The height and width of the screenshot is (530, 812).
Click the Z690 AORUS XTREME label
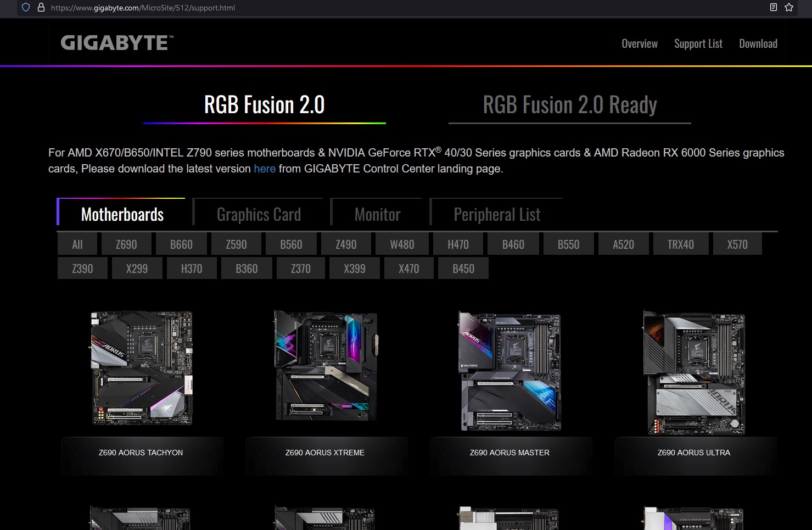pyautogui.click(x=325, y=453)
